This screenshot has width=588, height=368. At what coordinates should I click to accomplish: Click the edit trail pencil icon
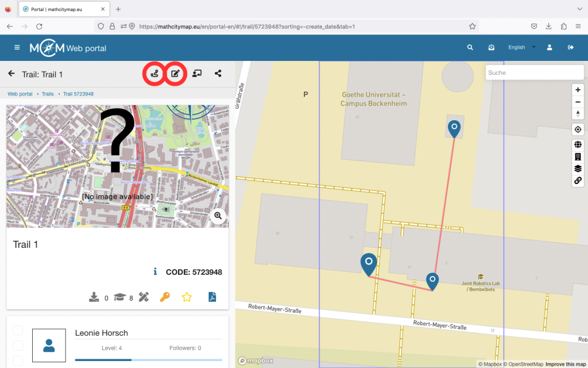(176, 74)
